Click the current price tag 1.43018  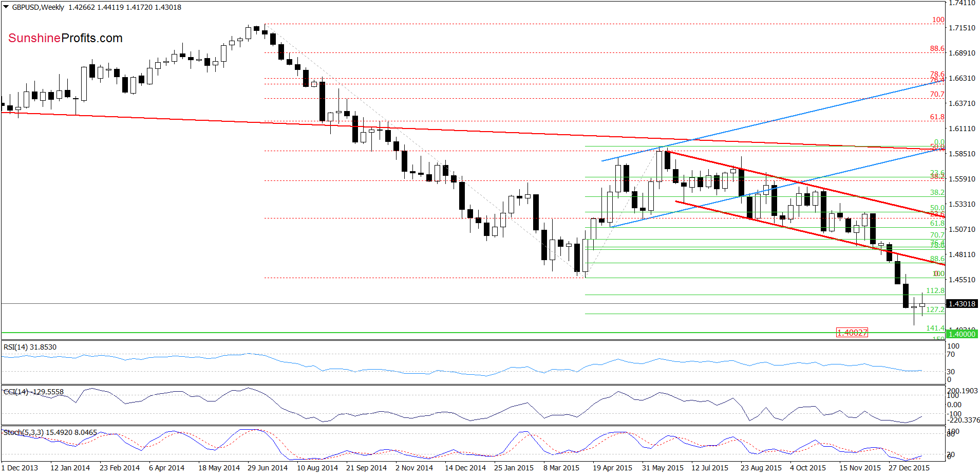pyautogui.click(x=962, y=304)
